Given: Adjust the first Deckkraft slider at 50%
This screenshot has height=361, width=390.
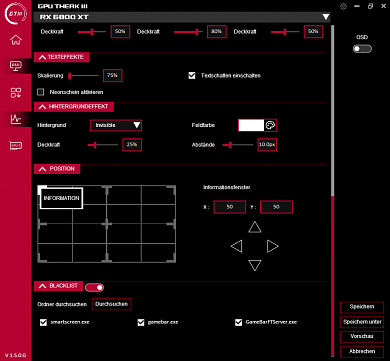Looking at the screenshot, I should tap(92, 32).
